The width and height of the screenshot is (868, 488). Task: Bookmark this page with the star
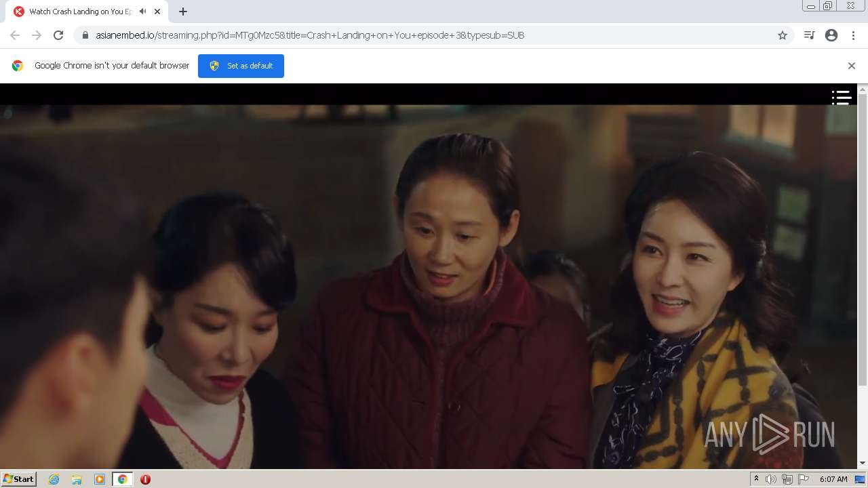[x=783, y=35]
